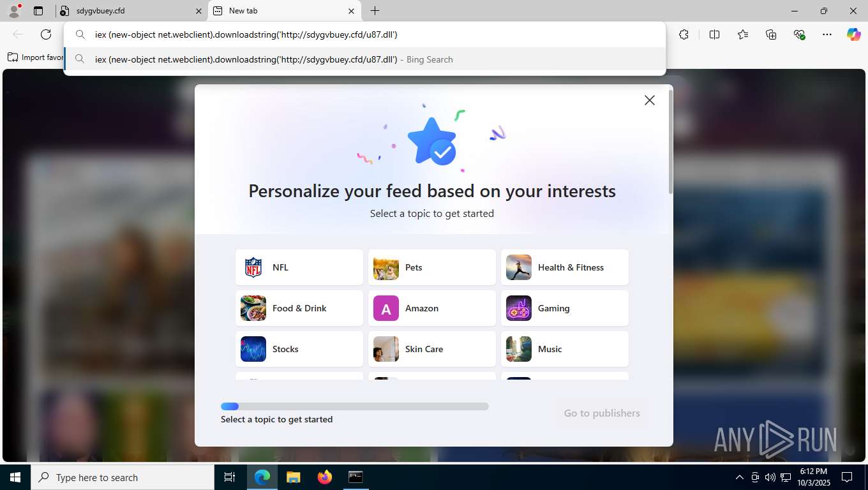868x490 pixels.
Task: Click the Meet Now tray icon
Action: pyautogui.click(x=755, y=477)
